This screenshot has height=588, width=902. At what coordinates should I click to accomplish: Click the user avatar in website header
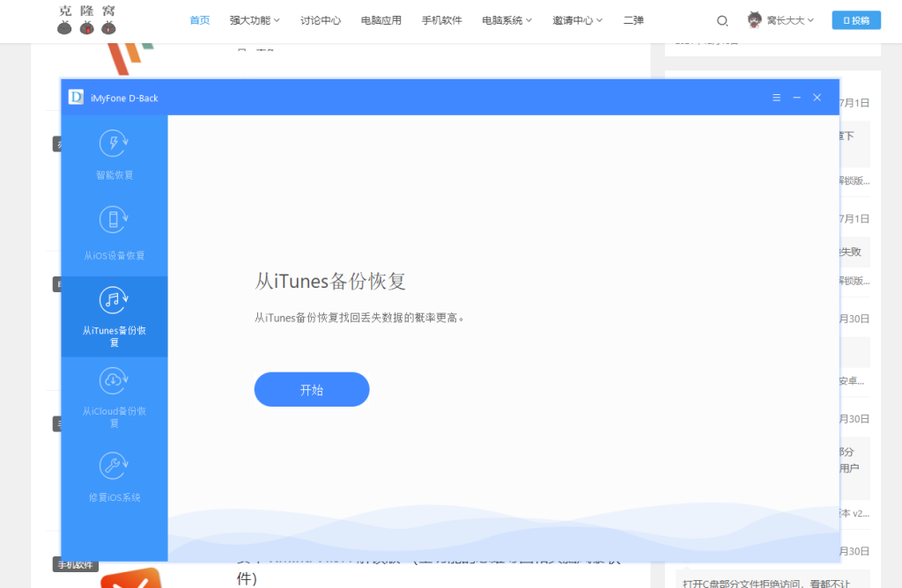755,20
